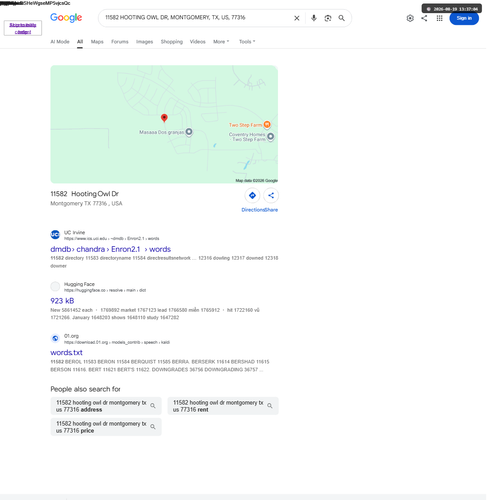Click the magnifying glass search icon

coord(342,18)
